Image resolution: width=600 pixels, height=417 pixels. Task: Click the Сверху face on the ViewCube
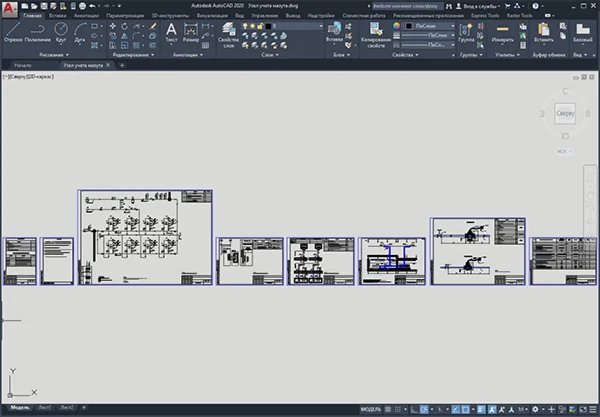pos(565,113)
